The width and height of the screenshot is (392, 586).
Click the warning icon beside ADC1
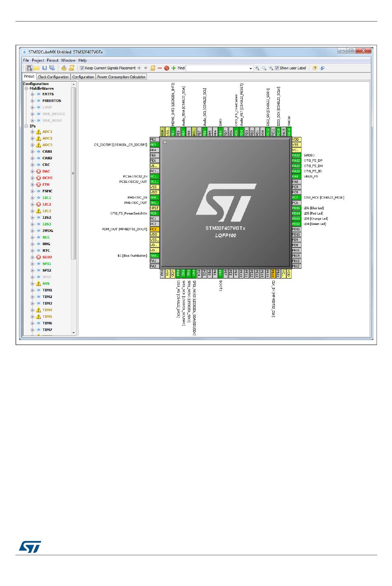(x=38, y=132)
